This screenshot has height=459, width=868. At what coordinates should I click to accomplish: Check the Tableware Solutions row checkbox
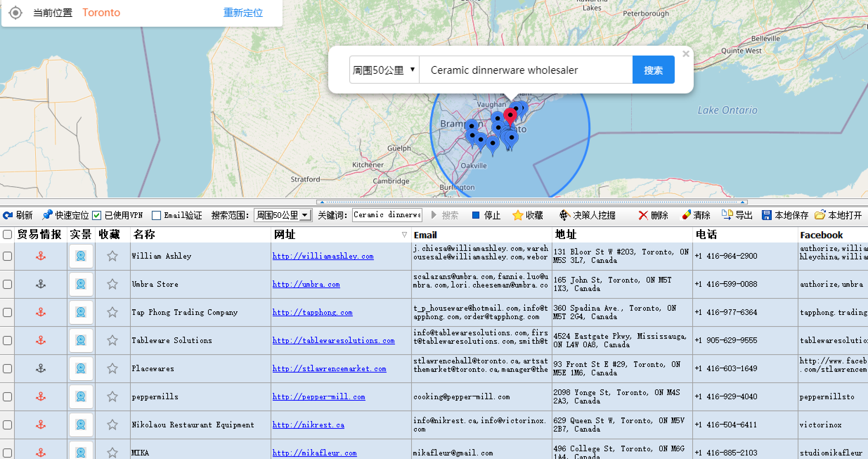tap(7, 341)
